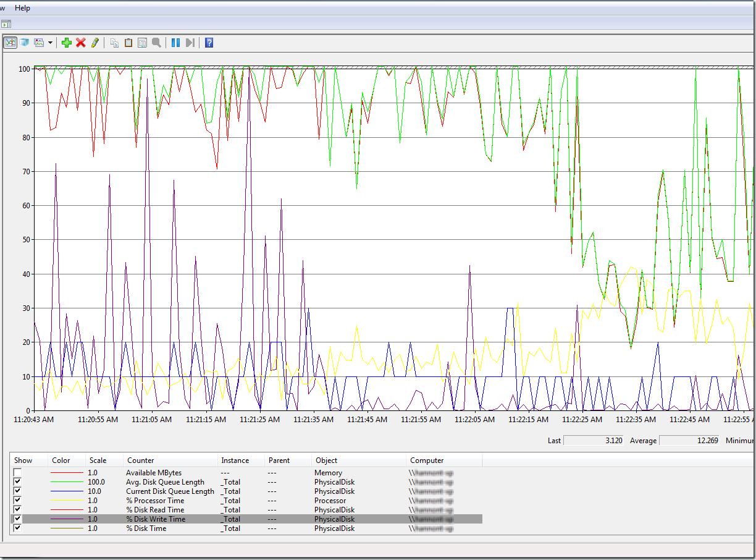The width and height of the screenshot is (756, 560).
Task: Click the Average value field showing 12.269
Action: pyautogui.click(x=689, y=441)
